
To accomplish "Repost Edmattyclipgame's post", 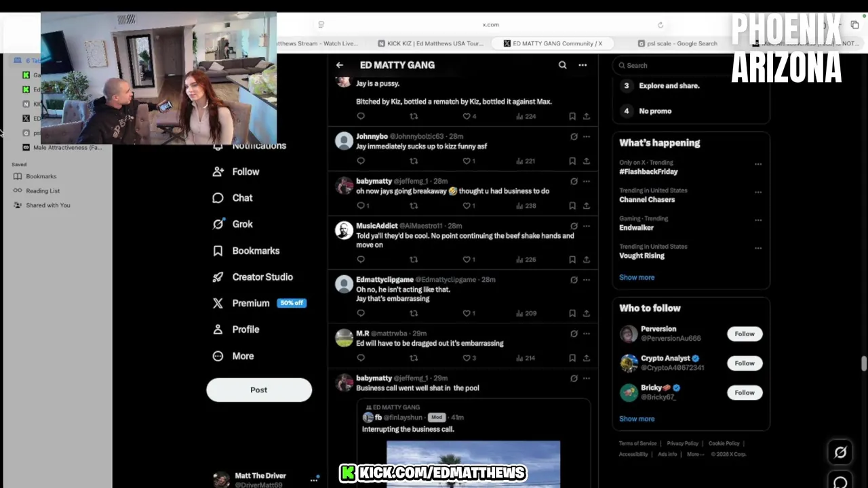I will [414, 313].
